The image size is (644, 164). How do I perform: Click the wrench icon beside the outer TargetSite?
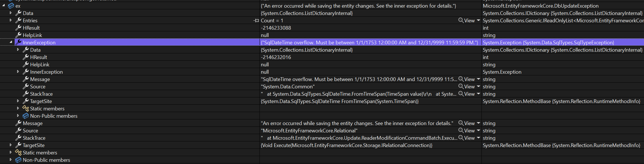[19, 145]
